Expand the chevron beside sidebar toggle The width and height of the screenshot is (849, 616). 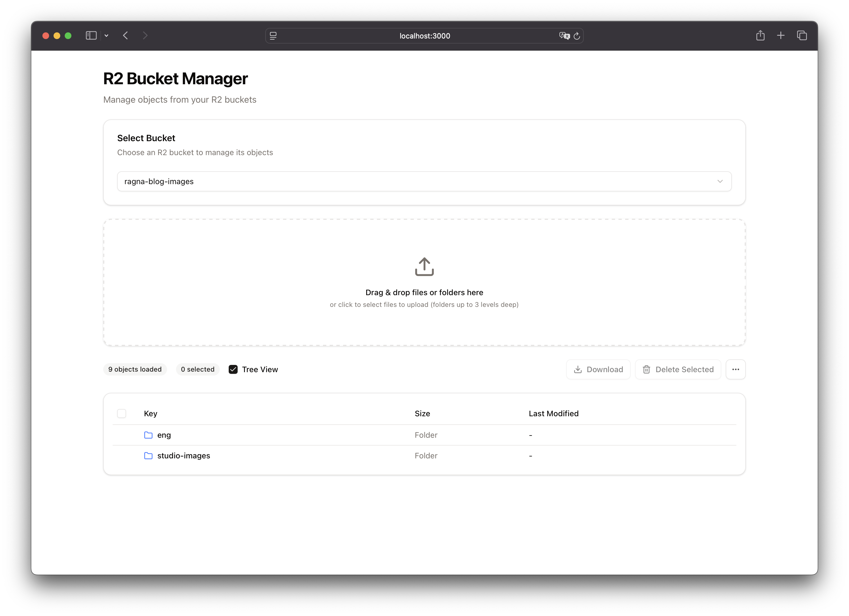coord(107,35)
